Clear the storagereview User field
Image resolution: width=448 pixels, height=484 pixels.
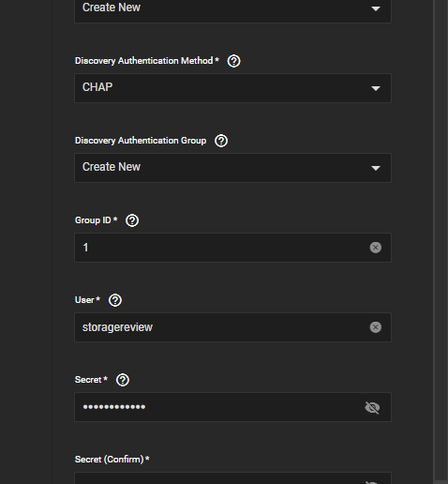(x=376, y=327)
